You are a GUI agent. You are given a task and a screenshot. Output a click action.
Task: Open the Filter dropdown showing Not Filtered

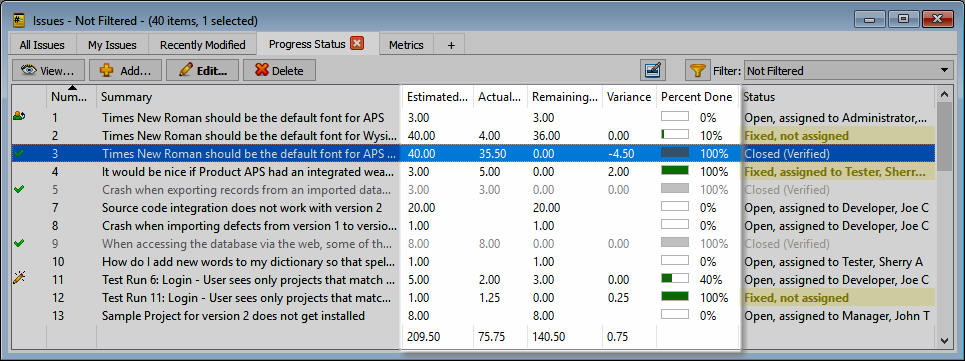pos(848,71)
